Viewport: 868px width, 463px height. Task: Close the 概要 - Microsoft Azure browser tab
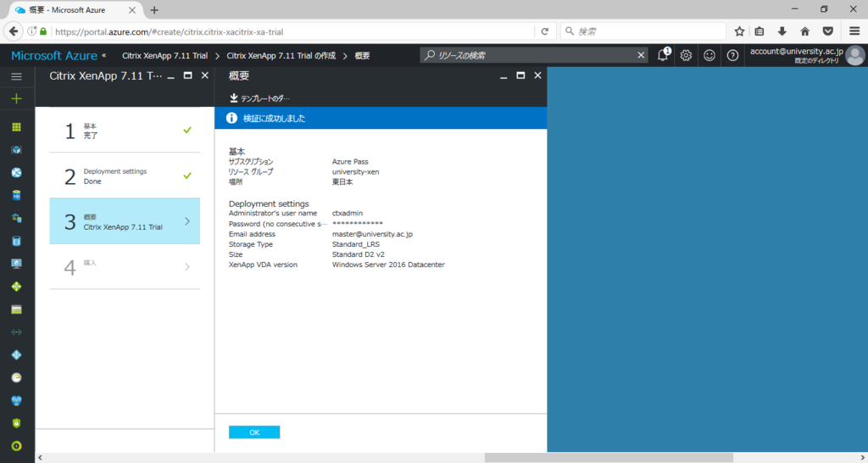click(x=131, y=10)
